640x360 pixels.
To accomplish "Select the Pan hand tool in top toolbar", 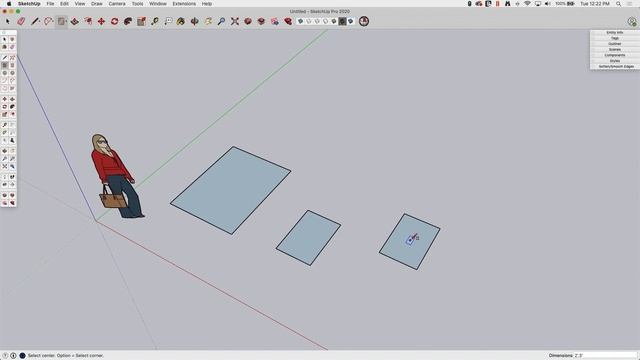I will click(208, 21).
